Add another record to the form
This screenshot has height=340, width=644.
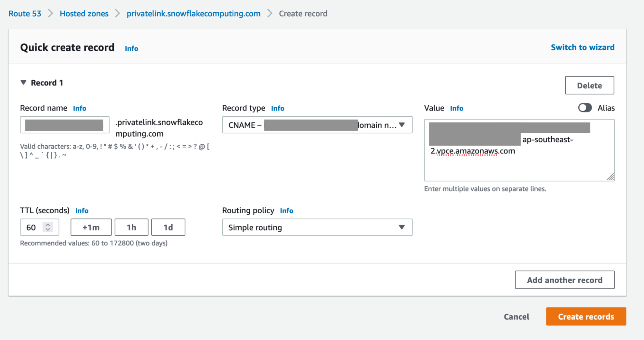pyautogui.click(x=565, y=280)
